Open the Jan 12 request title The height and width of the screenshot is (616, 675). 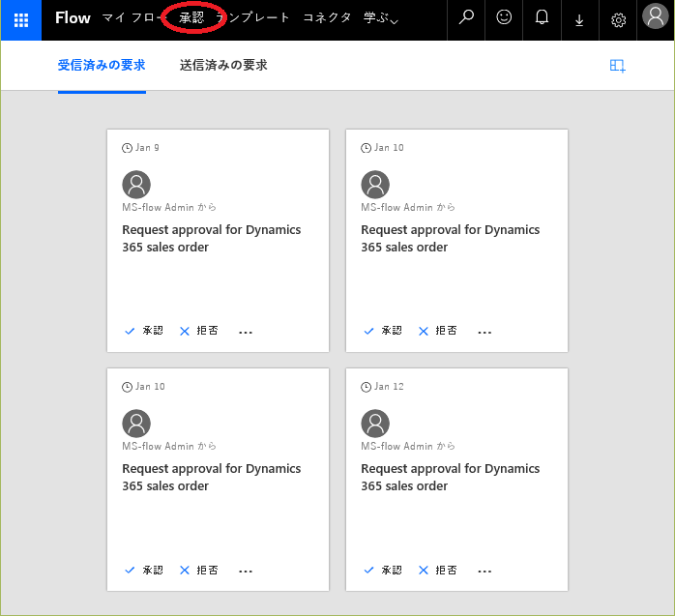coord(451,477)
